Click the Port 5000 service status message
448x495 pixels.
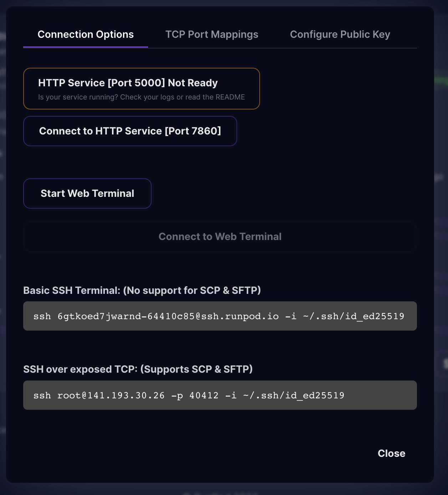point(128,83)
